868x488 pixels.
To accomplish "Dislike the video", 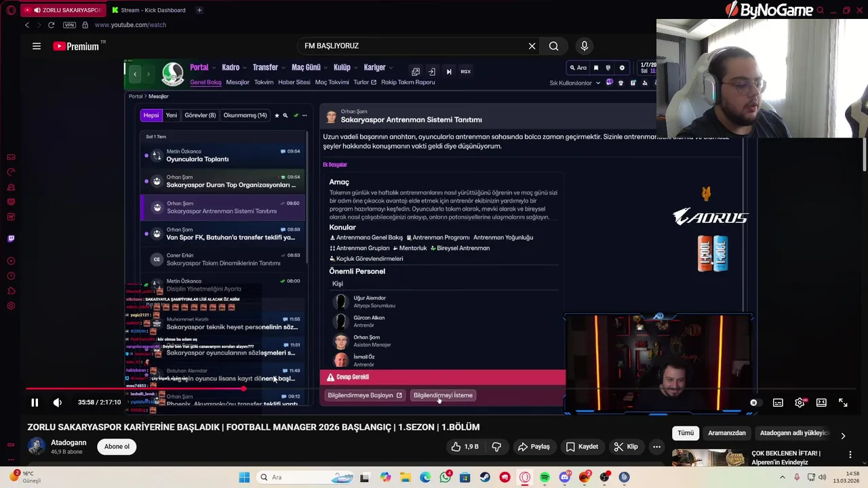I will [496, 447].
